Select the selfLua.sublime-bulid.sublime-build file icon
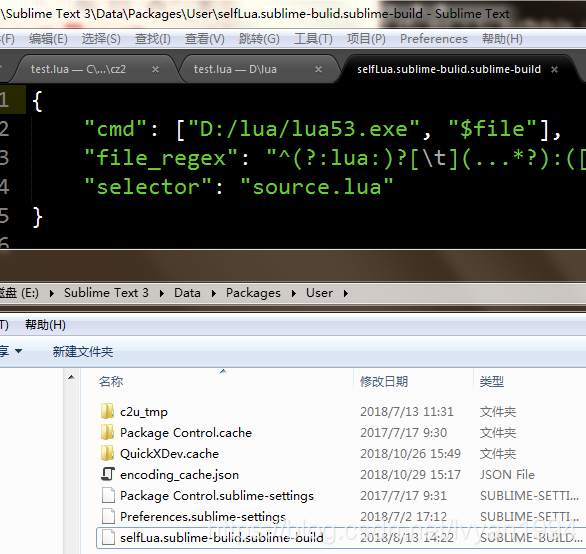 [108, 538]
